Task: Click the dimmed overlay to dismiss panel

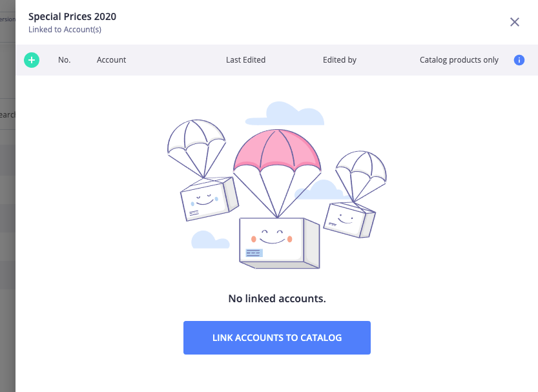Action: pos(8,240)
